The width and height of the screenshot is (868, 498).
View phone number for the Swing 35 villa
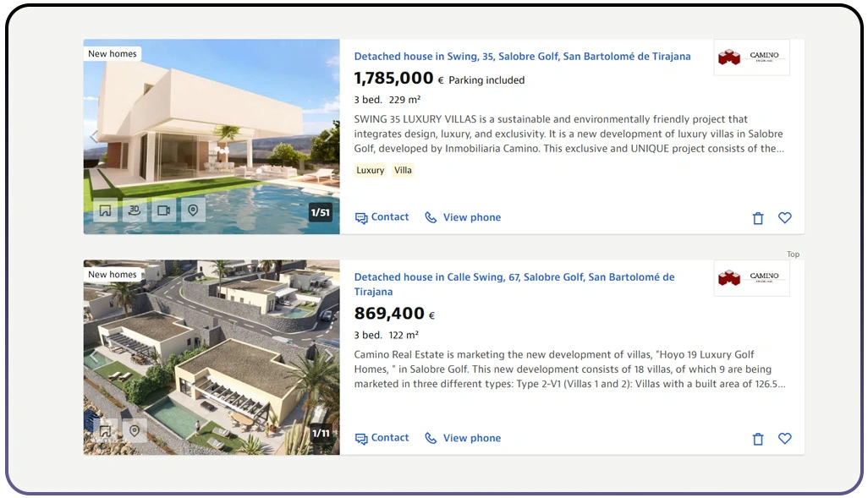pyautogui.click(x=463, y=217)
